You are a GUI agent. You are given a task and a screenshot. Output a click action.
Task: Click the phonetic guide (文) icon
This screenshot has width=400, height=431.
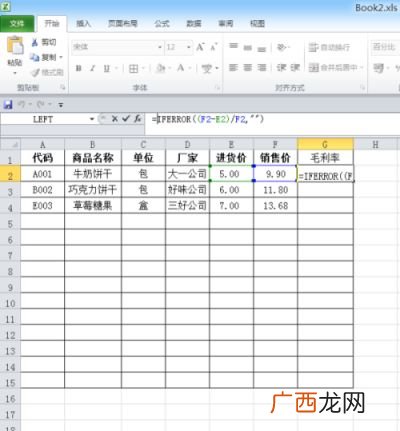[207, 68]
